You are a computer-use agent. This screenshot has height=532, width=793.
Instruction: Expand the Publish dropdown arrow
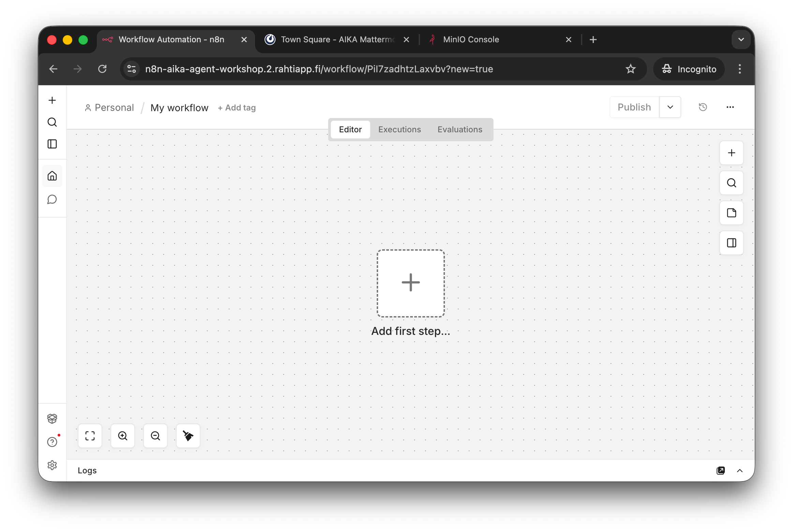(670, 107)
